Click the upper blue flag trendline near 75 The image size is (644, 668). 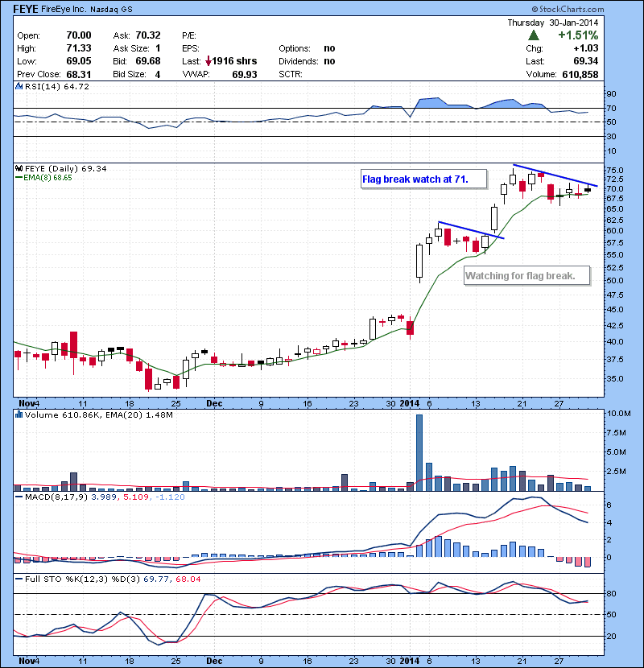(x=555, y=175)
